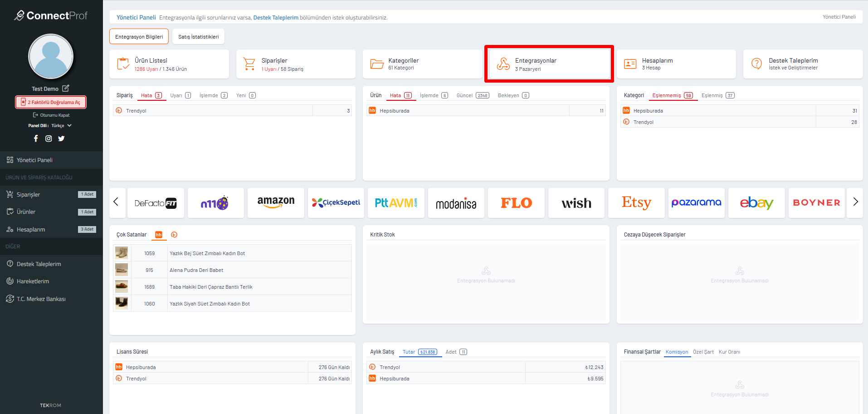Select the Sipariş İşlemde tab
Viewport: 868px width, 414px height.
coord(214,95)
